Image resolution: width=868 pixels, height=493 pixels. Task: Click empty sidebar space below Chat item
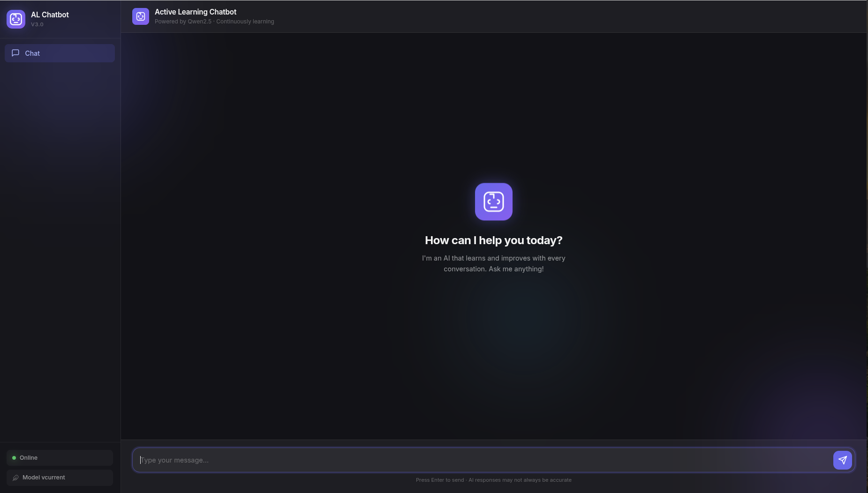tap(60, 234)
